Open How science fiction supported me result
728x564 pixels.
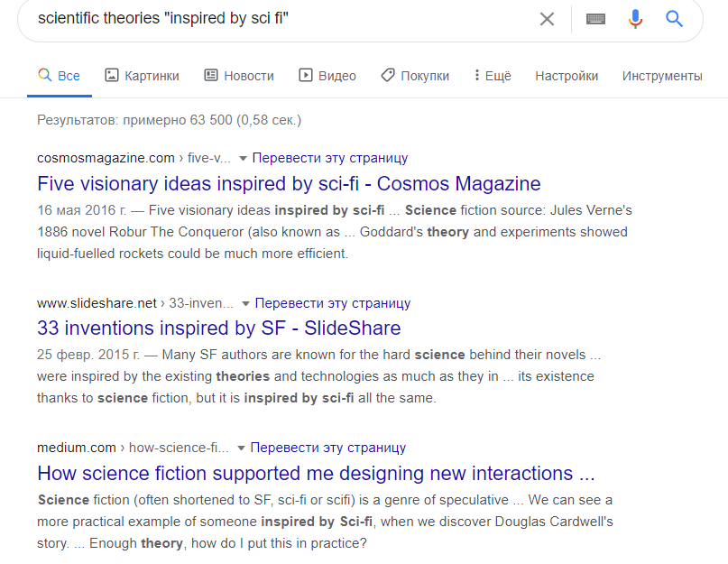(x=316, y=473)
